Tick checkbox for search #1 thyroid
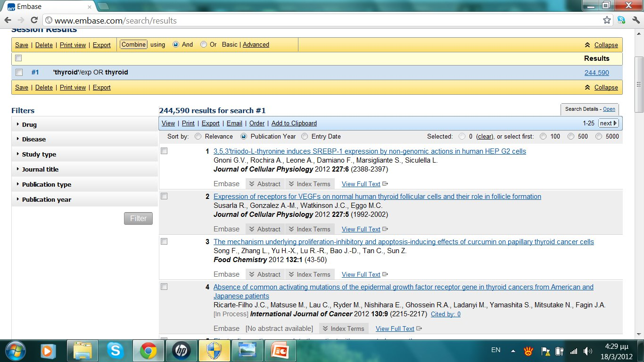This screenshot has height=362, width=644. 19,73
